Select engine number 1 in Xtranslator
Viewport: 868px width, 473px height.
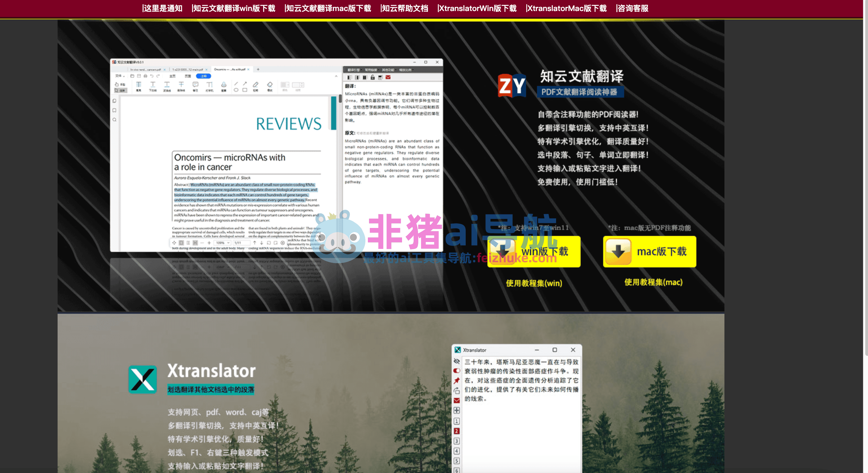[x=457, y=421]
